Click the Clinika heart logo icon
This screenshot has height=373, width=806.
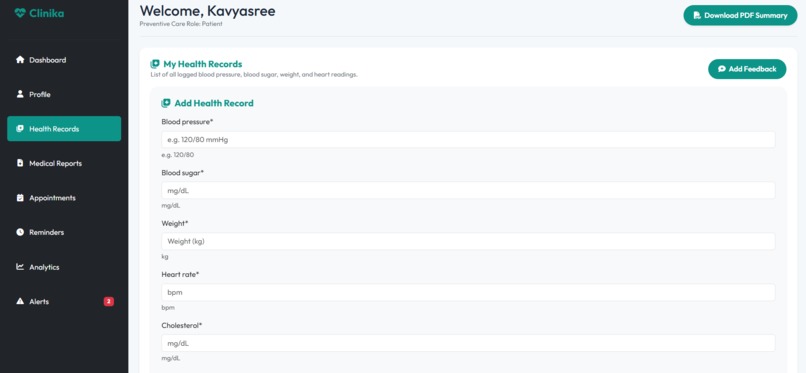pyautogui.click(x=20, y=13)
